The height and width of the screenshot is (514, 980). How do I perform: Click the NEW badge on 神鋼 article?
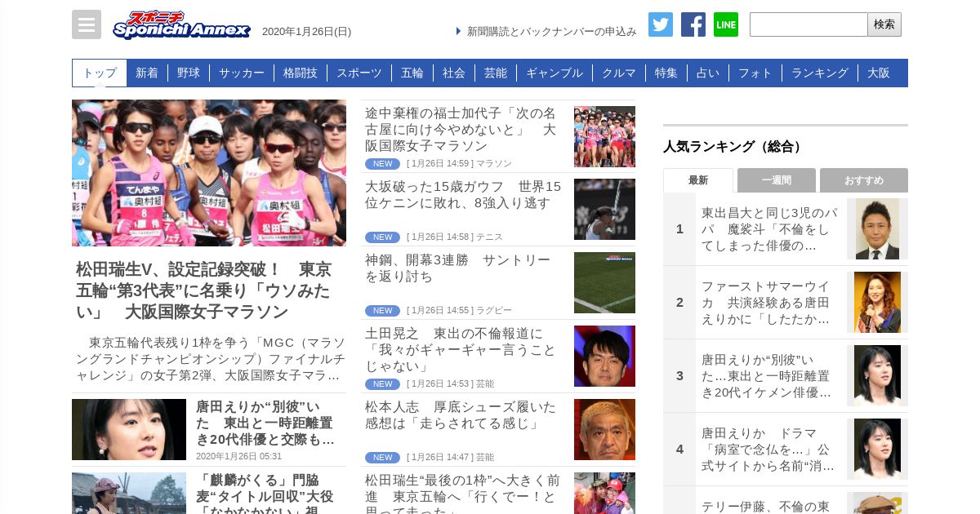pos(382,311)
